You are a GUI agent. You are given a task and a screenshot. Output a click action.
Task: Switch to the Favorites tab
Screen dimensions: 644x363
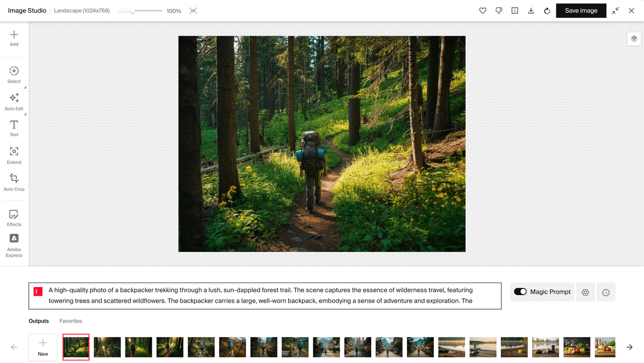coord(70,320)
